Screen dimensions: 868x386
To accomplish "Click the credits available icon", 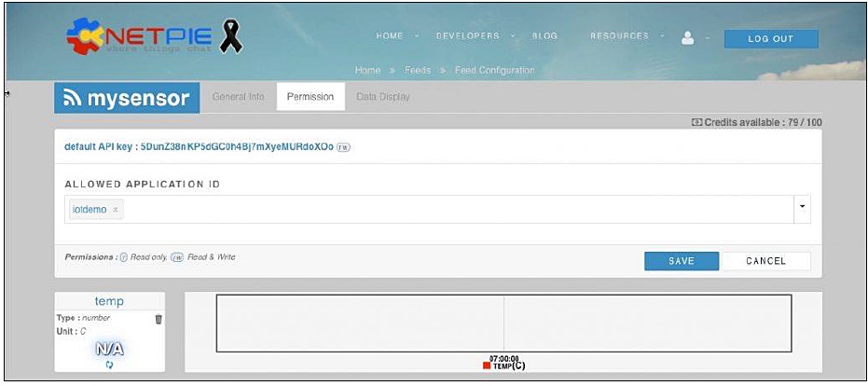I will [x=696, y=122].
